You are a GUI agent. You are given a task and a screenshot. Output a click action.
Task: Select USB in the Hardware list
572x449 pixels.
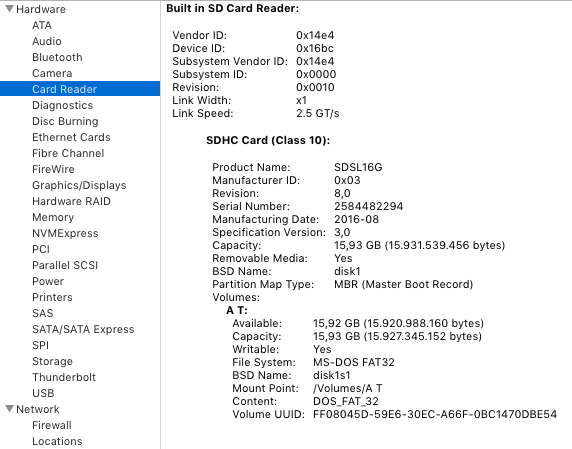43,393
